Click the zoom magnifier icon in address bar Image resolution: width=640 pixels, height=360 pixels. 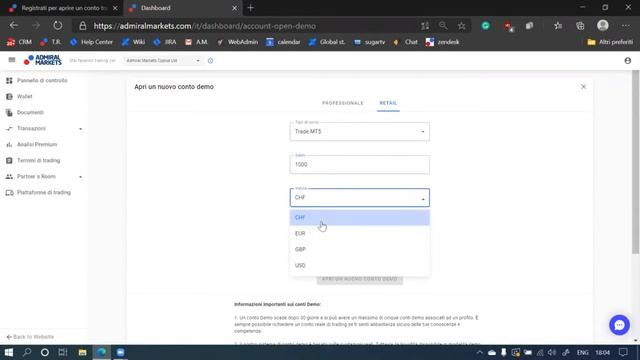443,26
